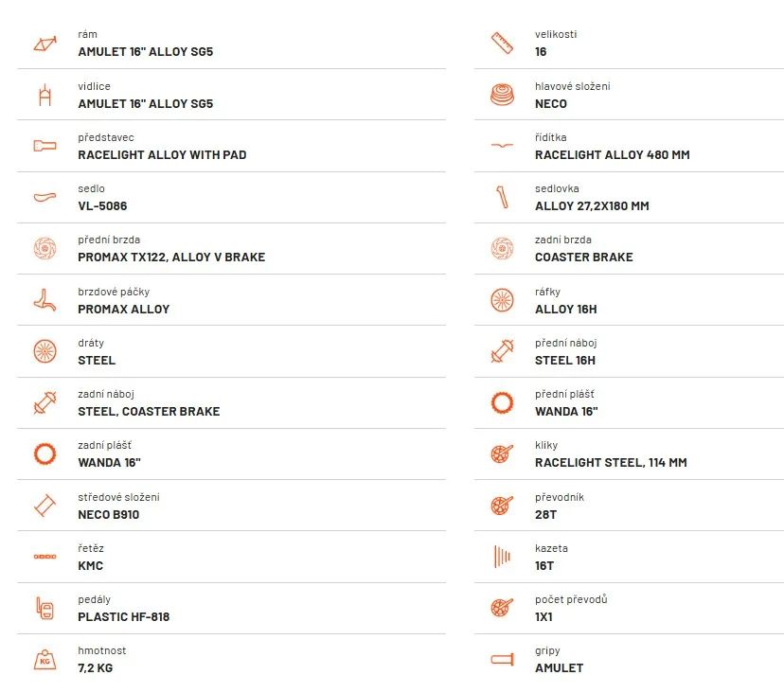
Task: Click the COASTER BRAKE rear brake value
Action: click(x=583, y=258)
